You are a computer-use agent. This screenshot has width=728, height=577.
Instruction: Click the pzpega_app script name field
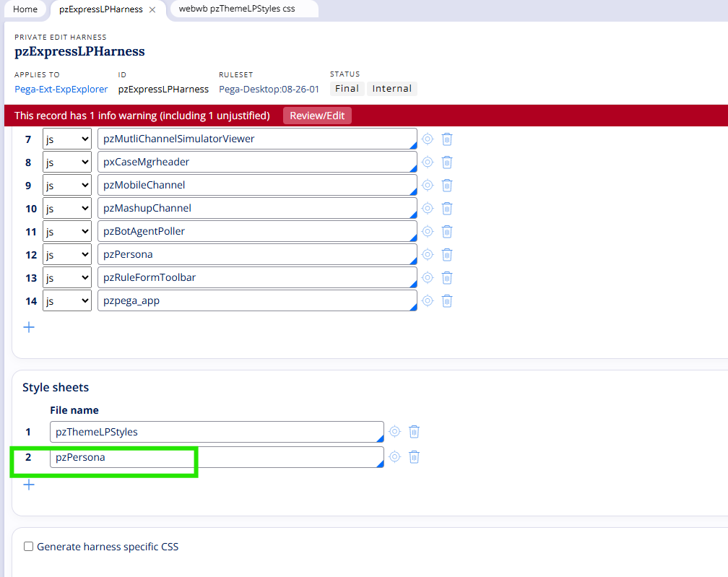coord(257,301)
